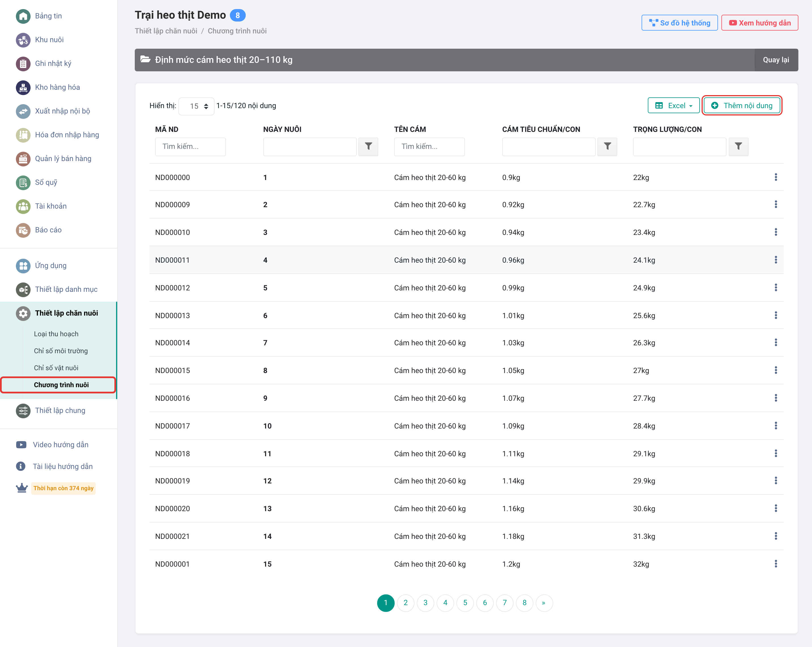Click filter icon for Trọng lượng/con column
Viewport: 812px width, 647px height.
[738, 147]
